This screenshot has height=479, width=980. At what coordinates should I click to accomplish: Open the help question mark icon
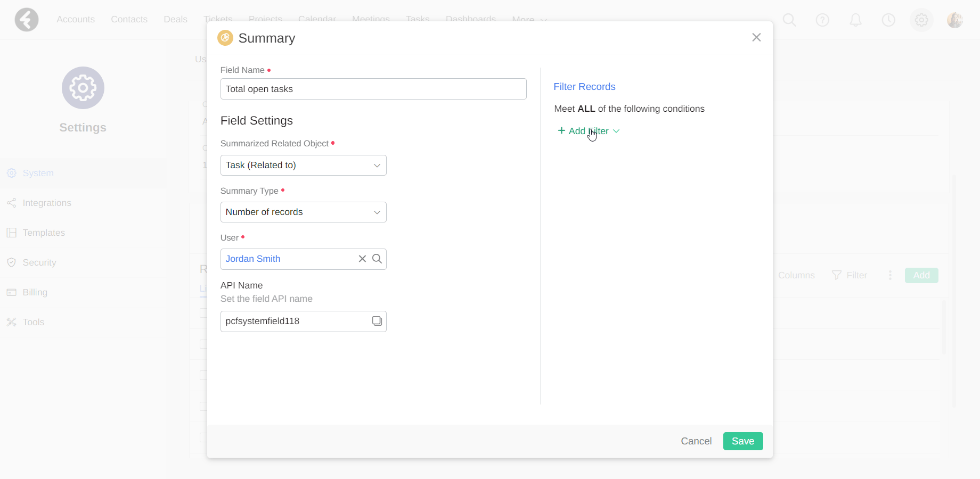point(822,20)
